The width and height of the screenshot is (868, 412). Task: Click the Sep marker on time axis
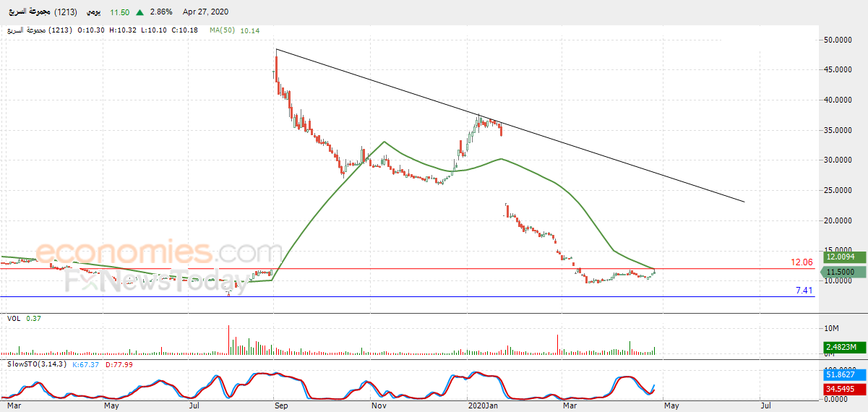click(281, 406)
